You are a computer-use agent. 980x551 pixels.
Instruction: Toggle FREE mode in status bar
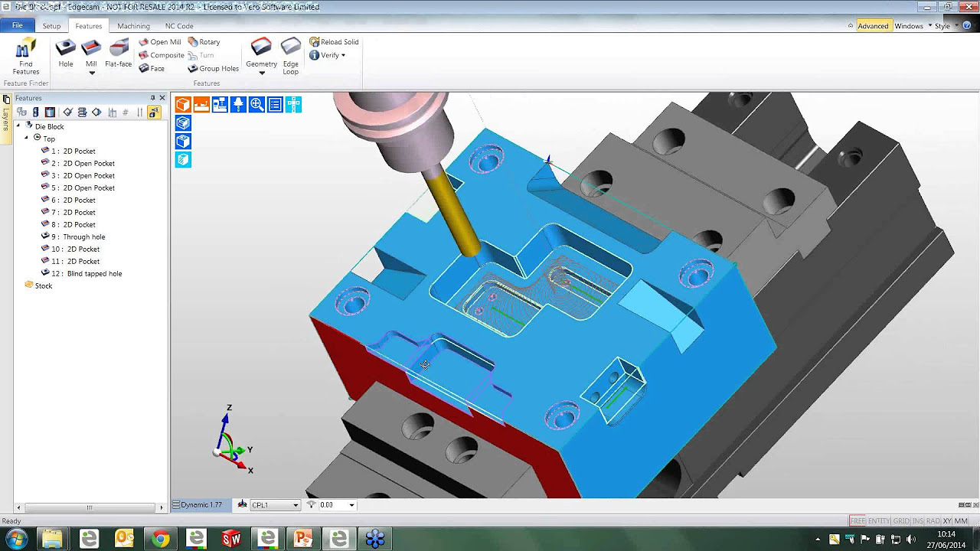(857, 521)
